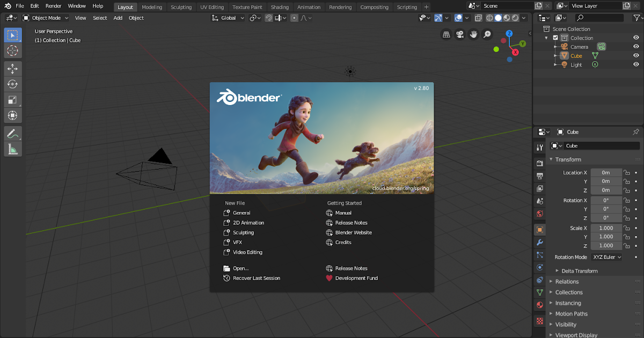Open Rotation Mode XYZ Euler dropdown
Image resolution: width=644 pixels, height=338 pixels.
point(606,257)
